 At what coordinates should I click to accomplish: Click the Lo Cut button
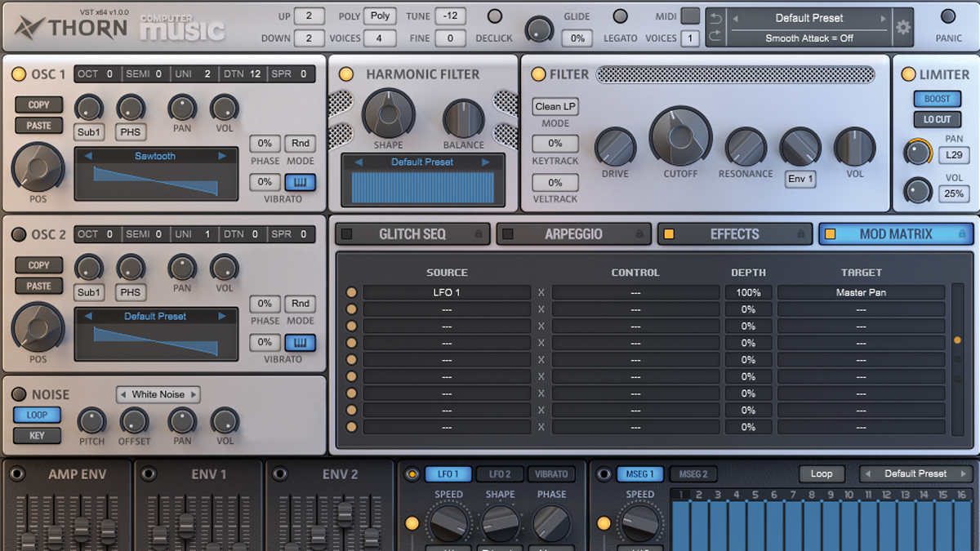click(937, 119)
